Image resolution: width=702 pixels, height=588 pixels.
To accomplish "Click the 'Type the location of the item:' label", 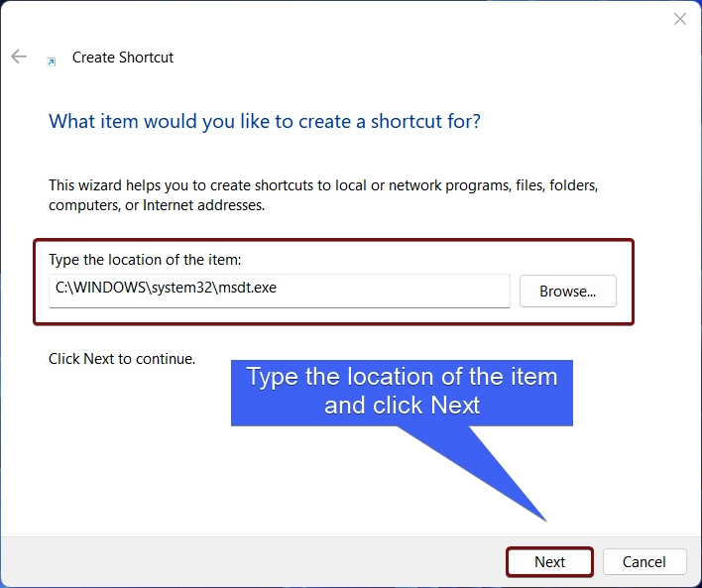I will coord(145,259).
